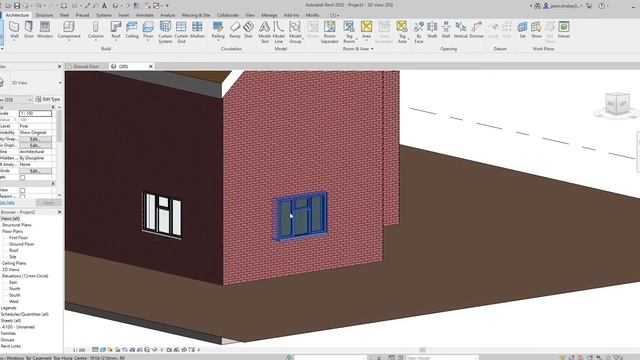Open the Manage ribbon tab
The width and height of the screenshot is (640, 360).
tap(269, 15)
